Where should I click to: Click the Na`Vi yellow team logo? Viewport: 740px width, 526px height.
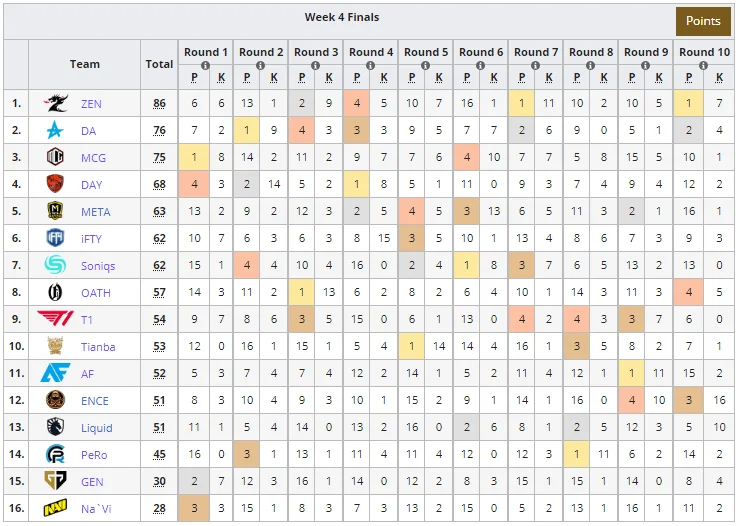[x=55, y=509]
